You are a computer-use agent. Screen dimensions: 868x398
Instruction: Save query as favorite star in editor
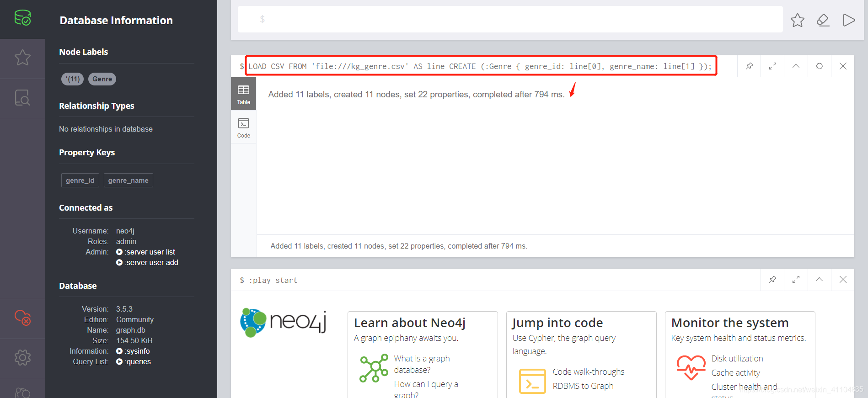click(x=798, y=20)
